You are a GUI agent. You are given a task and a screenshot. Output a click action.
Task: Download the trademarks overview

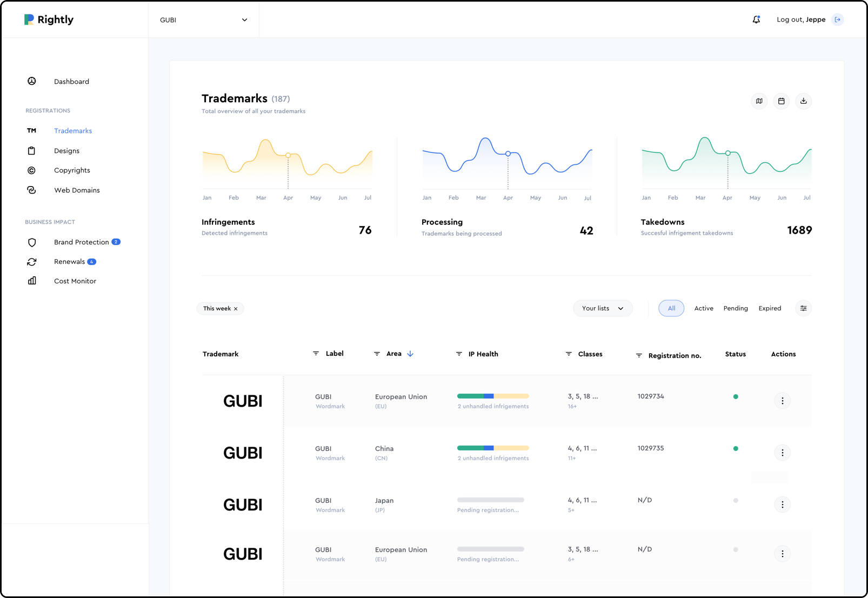point(804,101)
